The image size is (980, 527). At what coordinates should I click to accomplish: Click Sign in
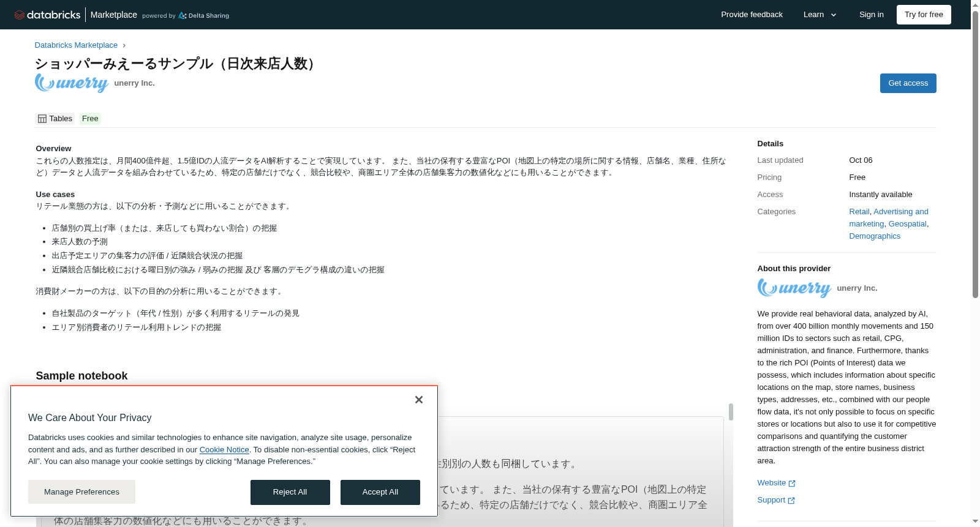871,15
